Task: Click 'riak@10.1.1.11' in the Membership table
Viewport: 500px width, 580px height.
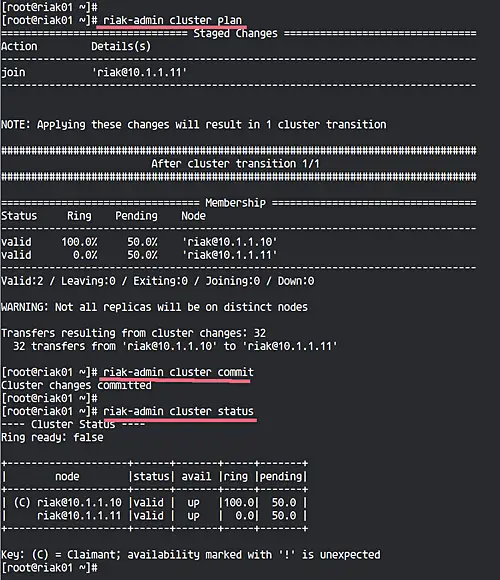Action: click(230, 255)
